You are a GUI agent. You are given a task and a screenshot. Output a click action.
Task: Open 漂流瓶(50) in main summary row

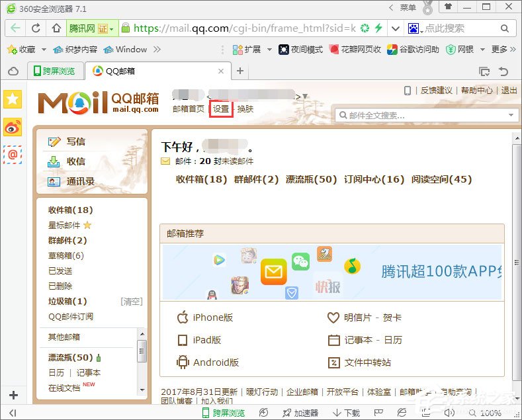click(311, 179)
